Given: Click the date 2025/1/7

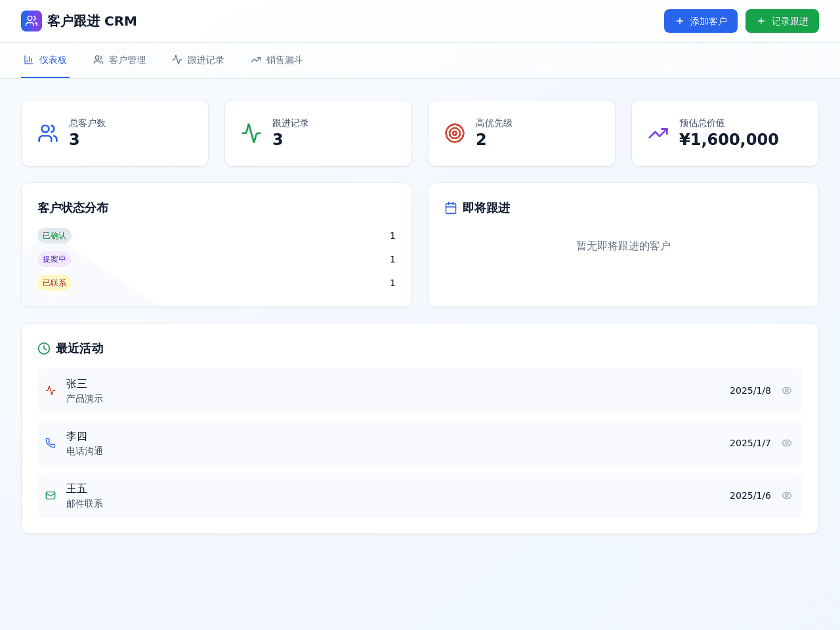Looking at the screenshot, I should click(x=750, y=443).
